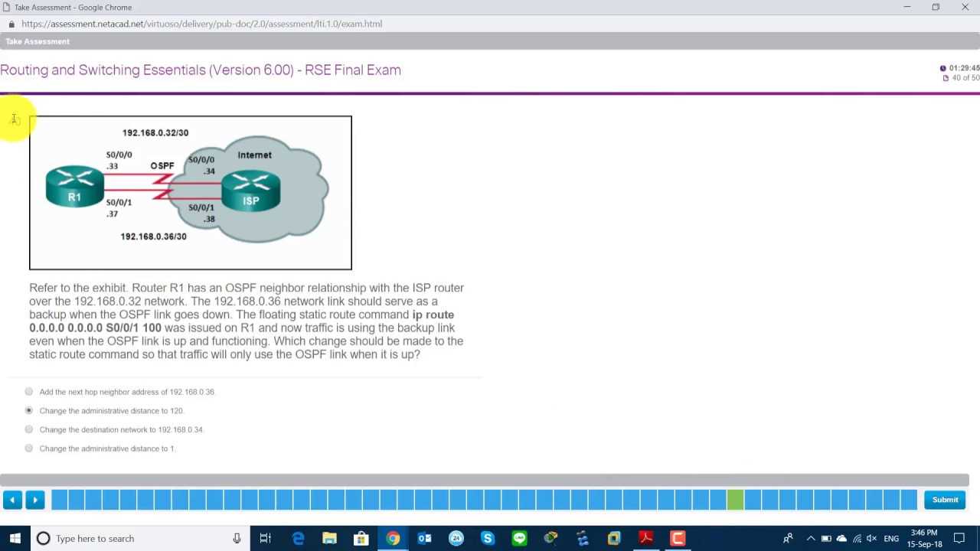The image size is (980, 551).
Task: Open the Action Center notifications icon
Action: click(959, 538)
